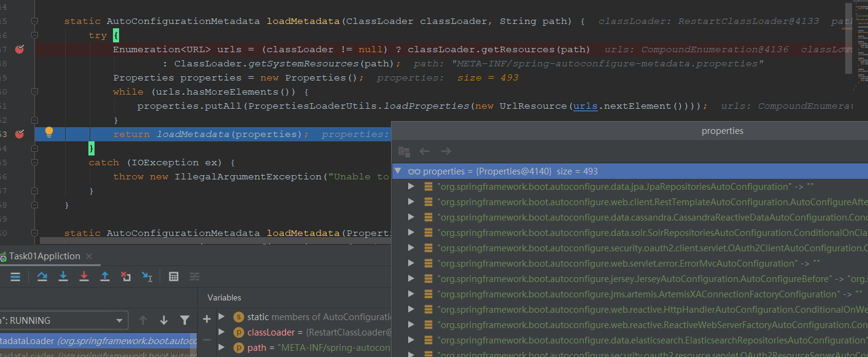Screen dimensions: 868x357
Task: Toggle breakpoint on the urls Enumeration line
Action: [x=20, y=49]
